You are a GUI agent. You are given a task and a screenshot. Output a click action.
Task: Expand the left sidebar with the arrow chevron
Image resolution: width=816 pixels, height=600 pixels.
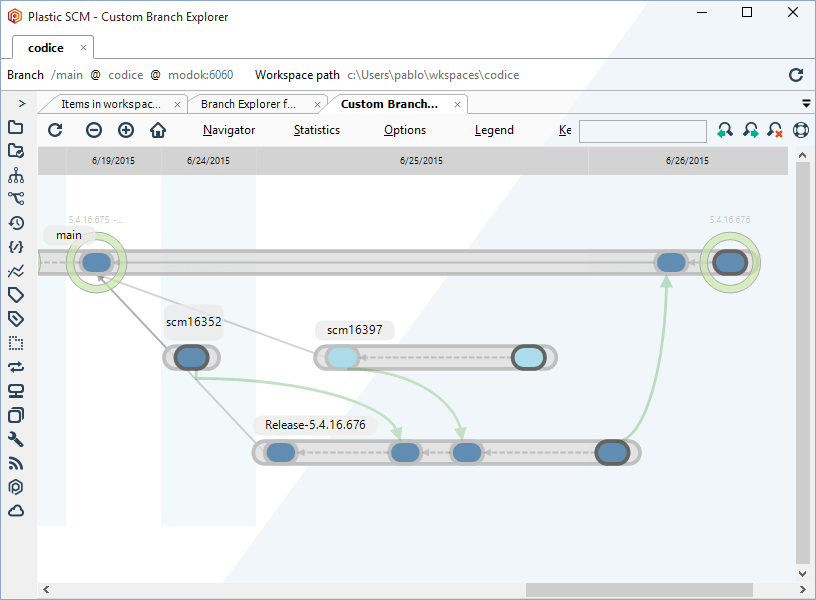click(22, 103)
